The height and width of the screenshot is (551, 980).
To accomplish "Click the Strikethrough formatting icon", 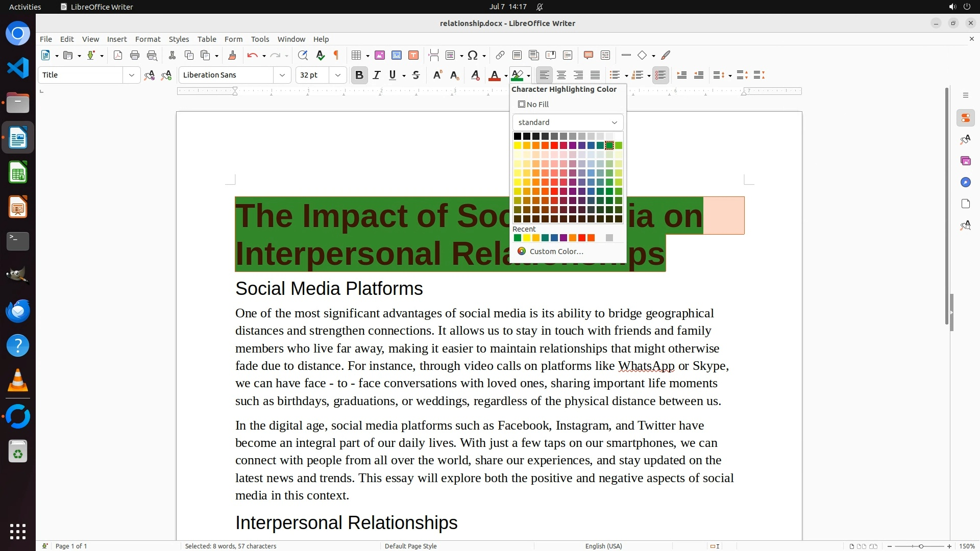I will (x=416, y=75).
